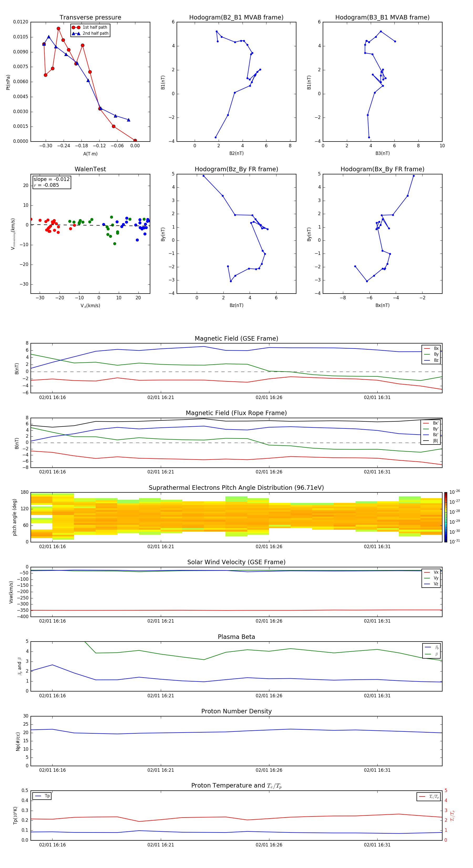Click the 'Hodogram(B2_B1 MVAB frame)' title
This screenshot has width=473, height=868.
click(236, 18)
